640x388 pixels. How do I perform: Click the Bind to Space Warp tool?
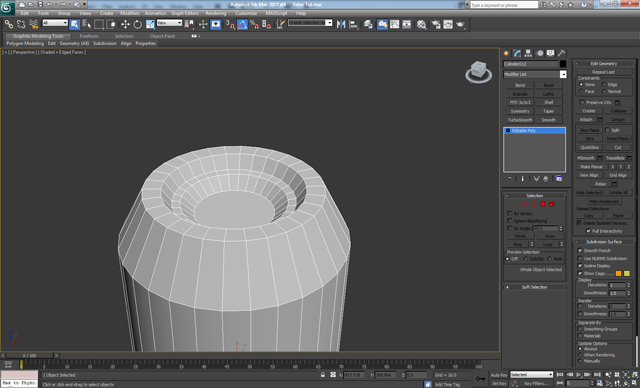(33, 24)
